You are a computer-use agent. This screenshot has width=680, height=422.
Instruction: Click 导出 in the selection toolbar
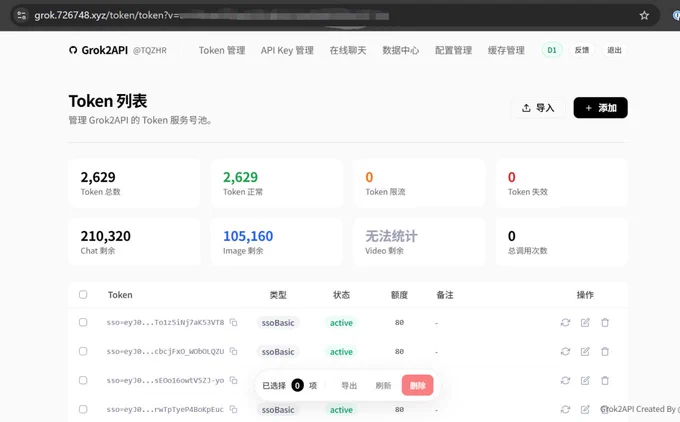(x=349, y=386)
